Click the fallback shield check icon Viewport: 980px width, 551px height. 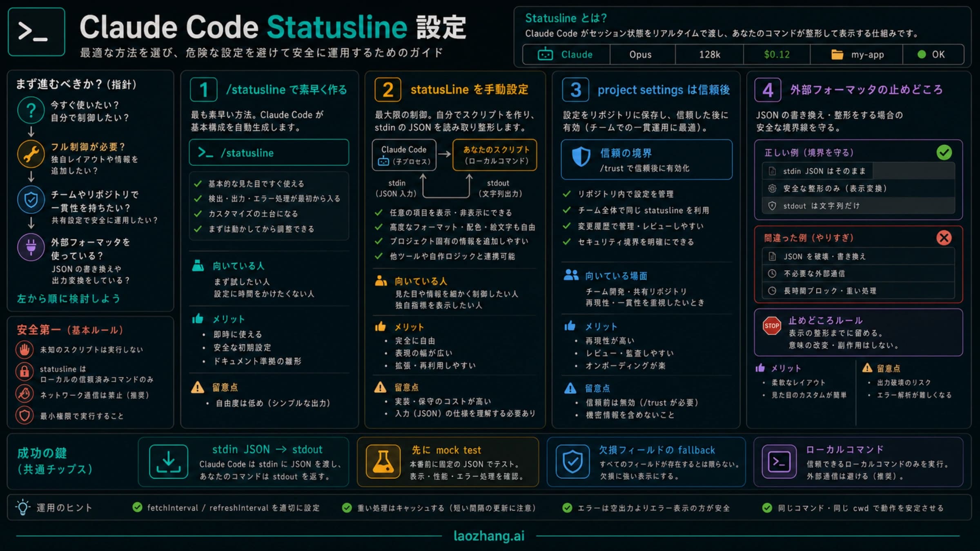point(572,462)
